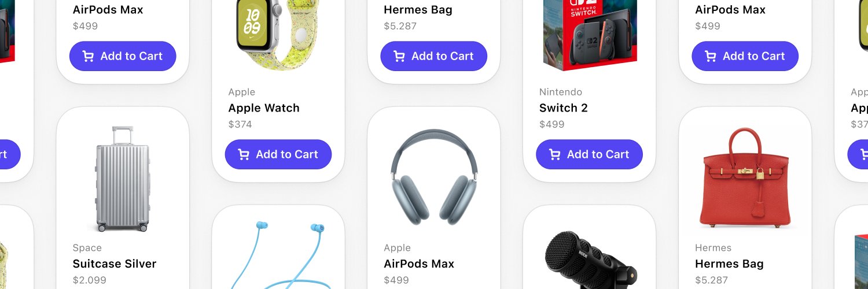Click the cart icon on Switch 2's button

[554, 154]
